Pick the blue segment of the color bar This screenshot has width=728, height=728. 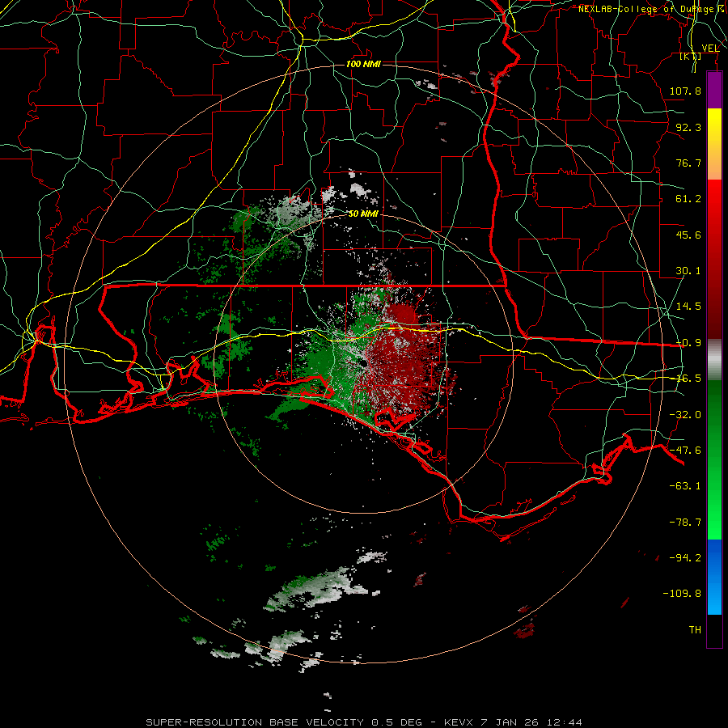tap(714, 577)
